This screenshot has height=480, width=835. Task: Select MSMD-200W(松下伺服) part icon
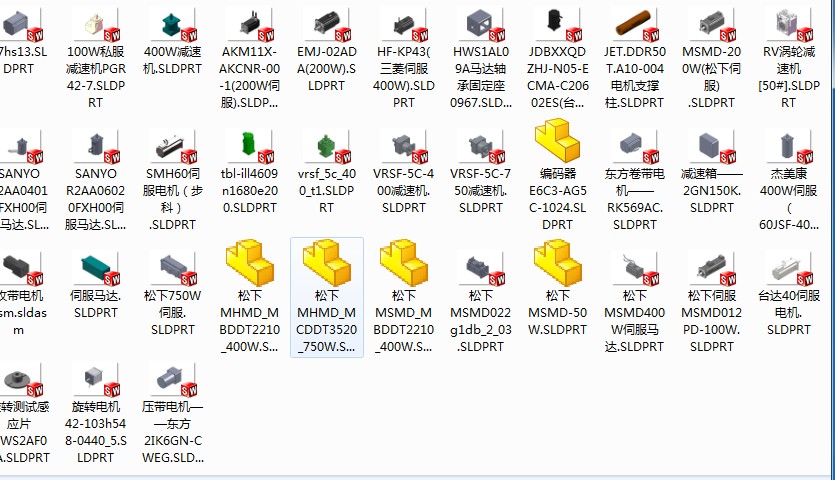click(712, 25)
